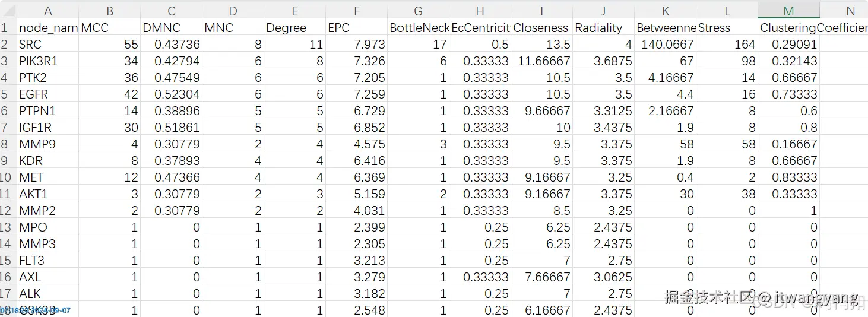
Task: Click row 2 header number
Action: click(x=6, y=45)
